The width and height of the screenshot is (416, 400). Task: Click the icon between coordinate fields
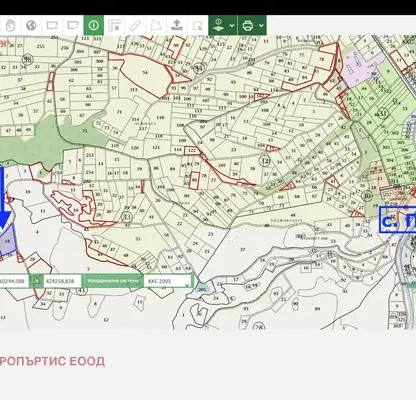click(x=36, y=281)
